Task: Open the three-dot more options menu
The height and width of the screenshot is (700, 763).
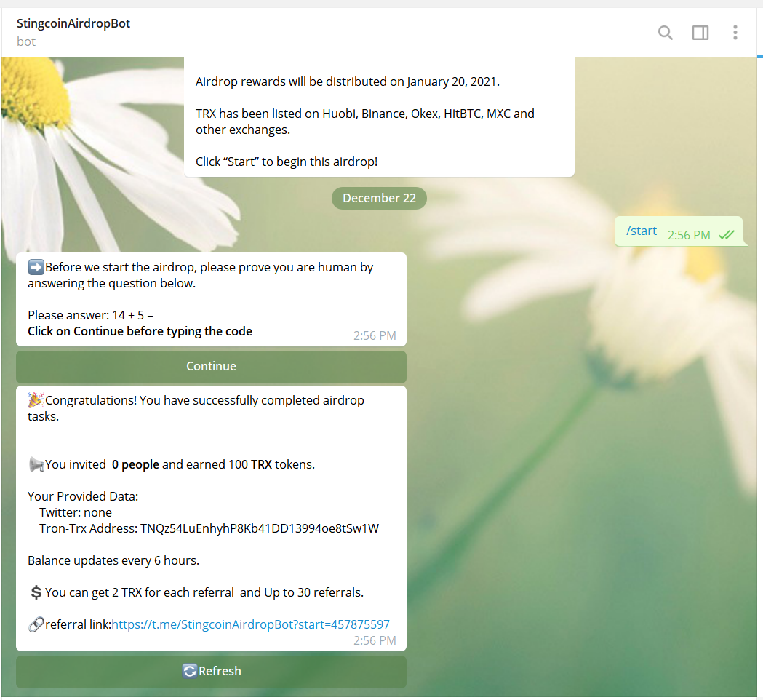Action: [735, 33]
